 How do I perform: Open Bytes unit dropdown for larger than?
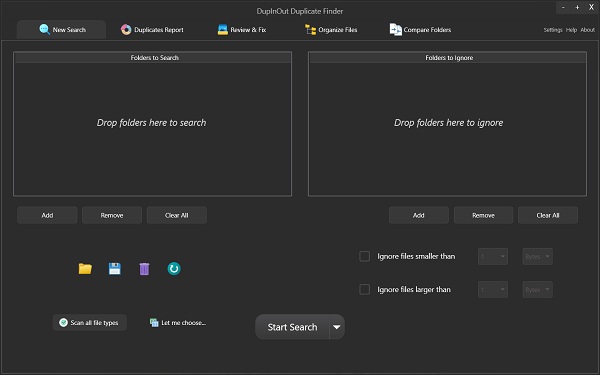click(x=538, y=290)
